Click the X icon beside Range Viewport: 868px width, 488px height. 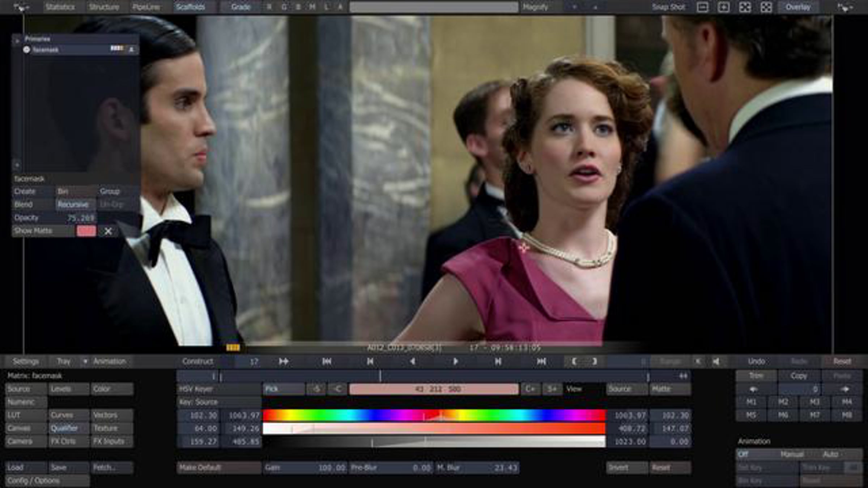[698, 361]
